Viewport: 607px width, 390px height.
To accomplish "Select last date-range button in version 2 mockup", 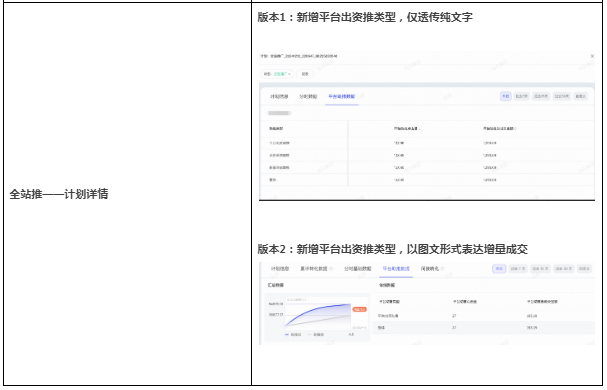I will click(x=584, y=268).
